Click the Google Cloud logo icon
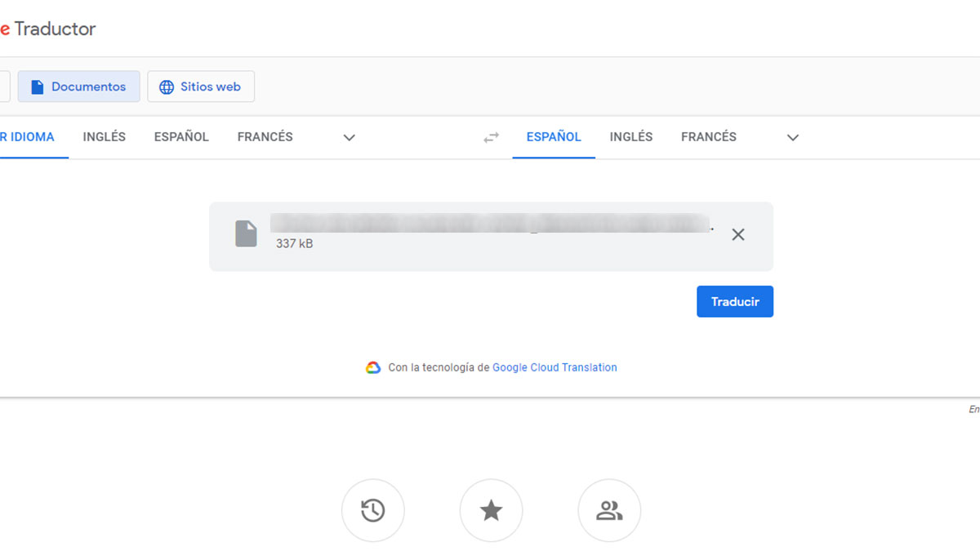The height and width of the screenshot is (551, 980). tap(373, 367)
